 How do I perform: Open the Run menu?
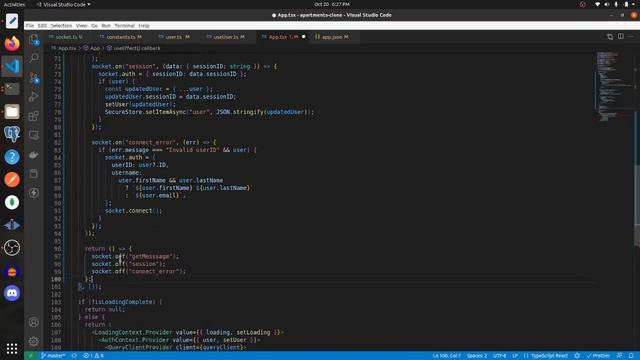(106, 25)
